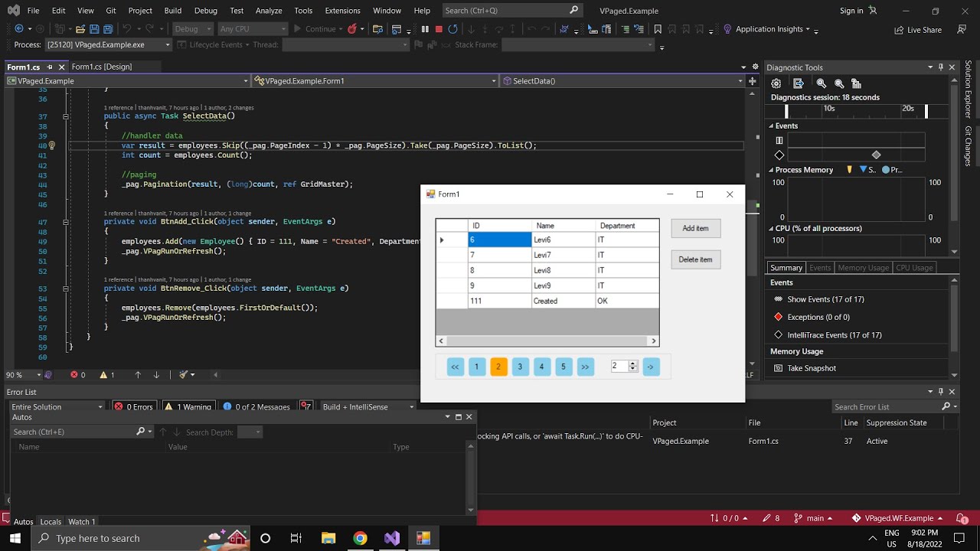Click the Windows notification center icon
Image resolution: width=980 pixels, height=551 pixels.
(959, 538)
